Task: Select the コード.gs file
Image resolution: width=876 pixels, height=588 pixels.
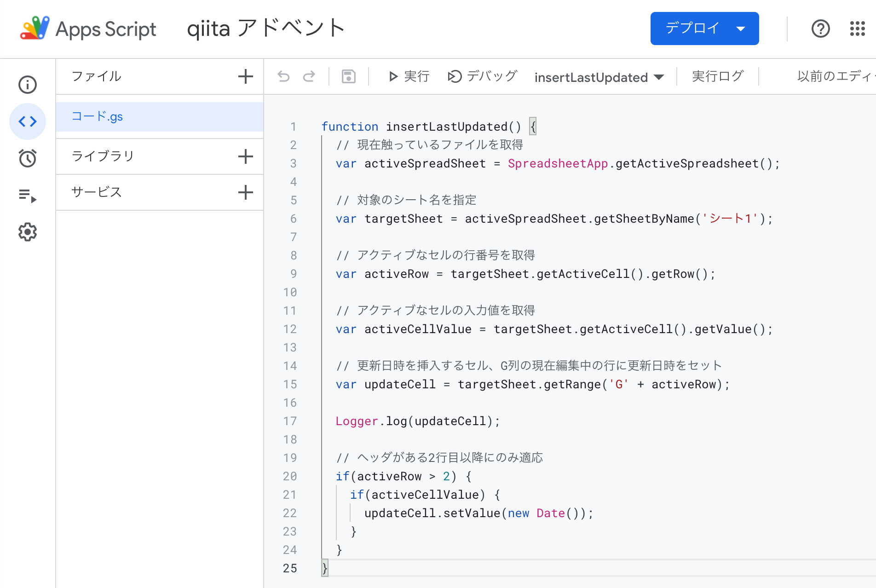Action: click(x=98, y=116)
